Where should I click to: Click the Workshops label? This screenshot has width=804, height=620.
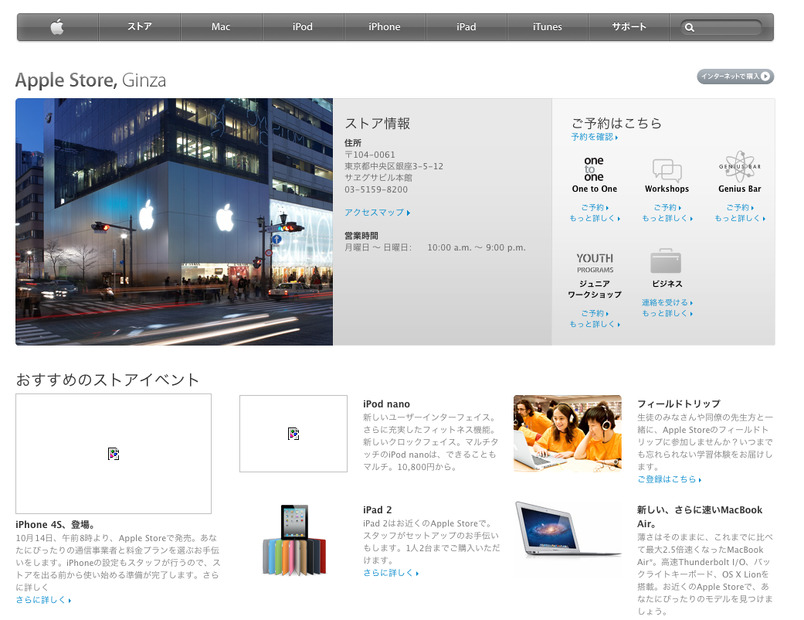tap(667, 189)
